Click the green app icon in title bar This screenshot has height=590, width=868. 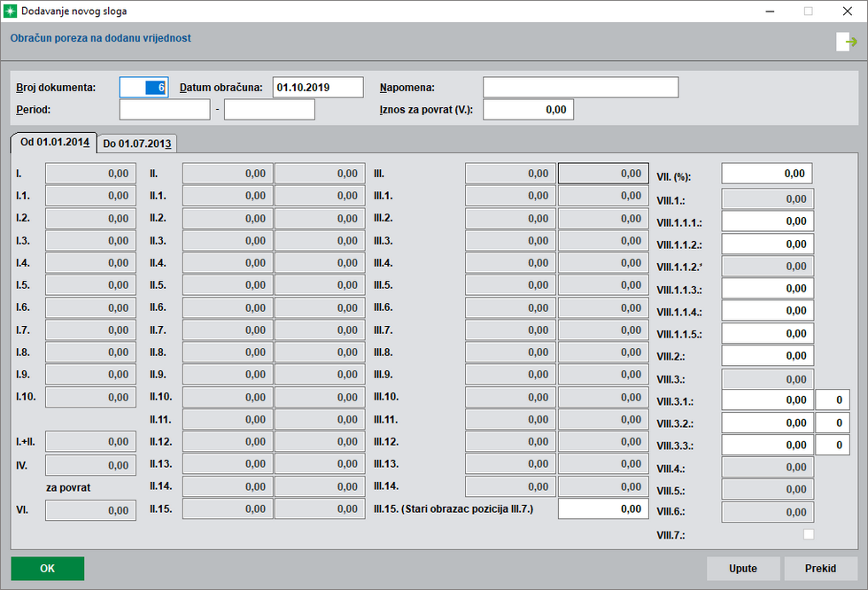tap(11, 11)
